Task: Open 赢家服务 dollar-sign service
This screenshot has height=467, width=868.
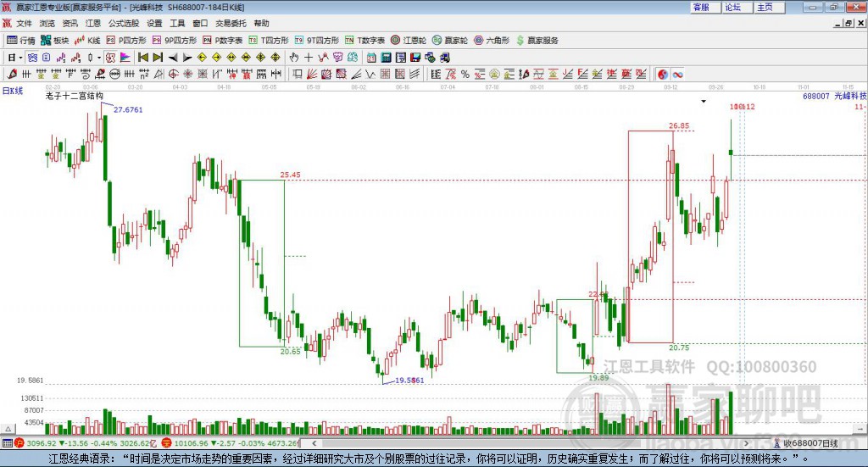Action: [x=537, y=41]
